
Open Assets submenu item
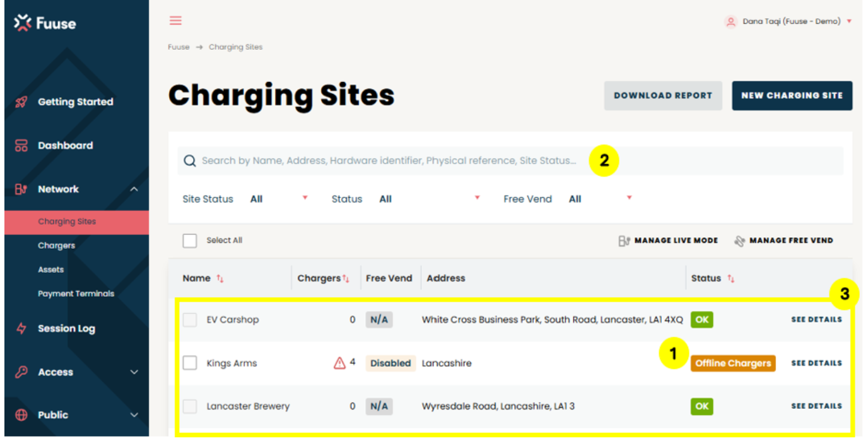coord(50,270)
